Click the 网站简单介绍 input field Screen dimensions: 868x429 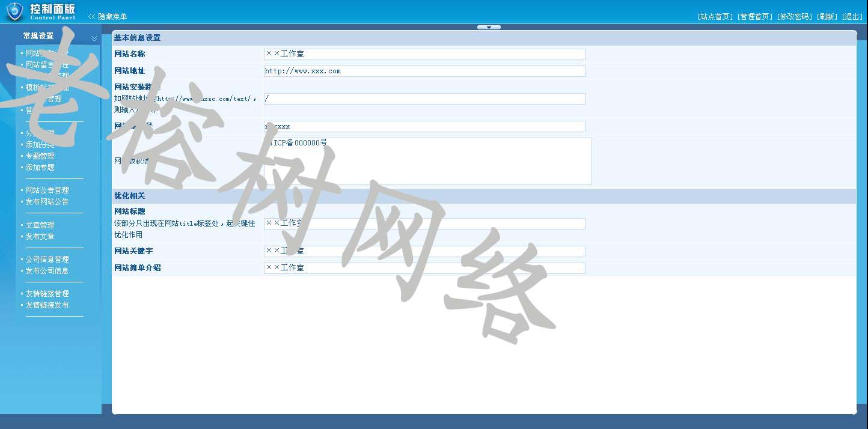(424, 268)
